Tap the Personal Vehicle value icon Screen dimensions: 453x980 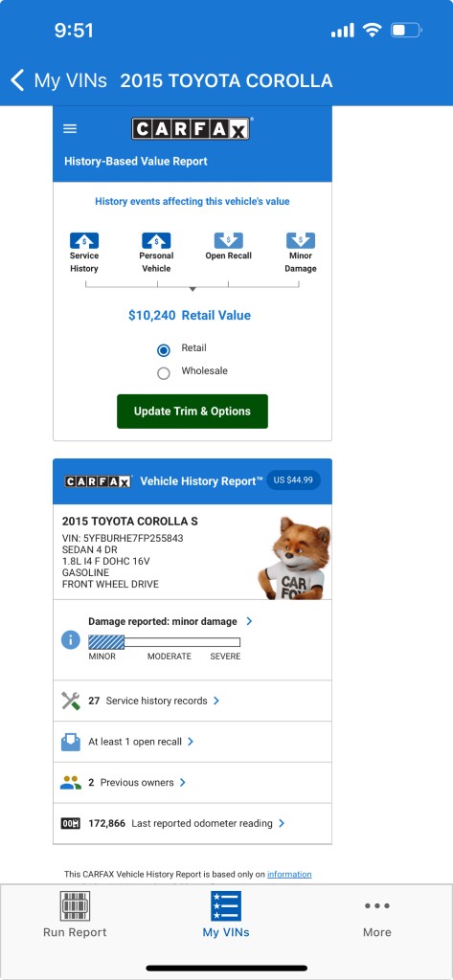[156, 240]
